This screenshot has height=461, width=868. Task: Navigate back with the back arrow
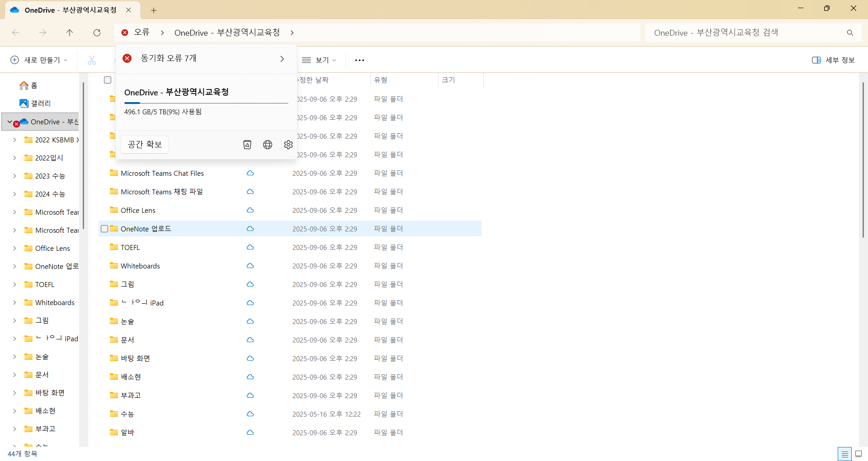pyautogui.click(x=15, y=33)
